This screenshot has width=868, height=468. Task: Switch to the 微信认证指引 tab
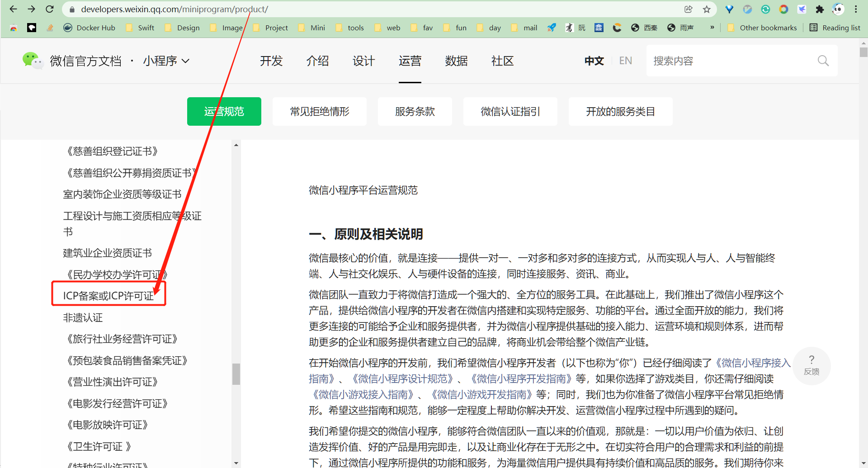point(510,111)
